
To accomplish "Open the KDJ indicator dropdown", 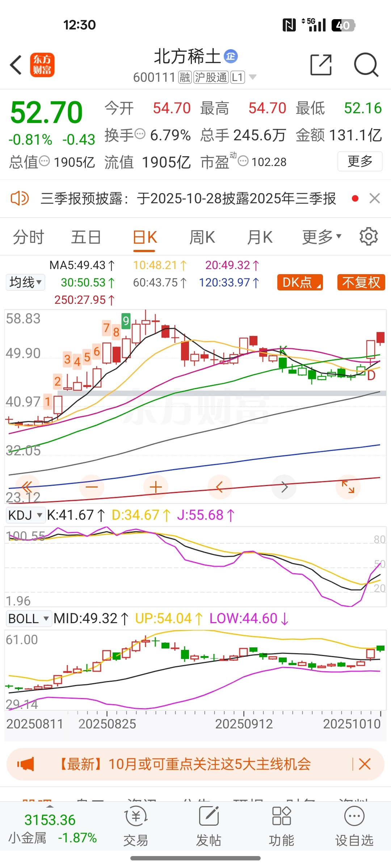I will 25,515.
